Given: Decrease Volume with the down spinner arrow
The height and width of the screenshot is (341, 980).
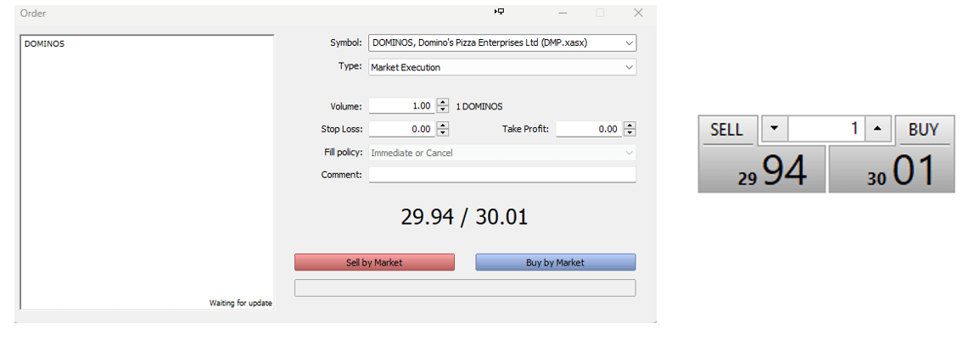Looking at the screenshot, I should coord(442,110).
